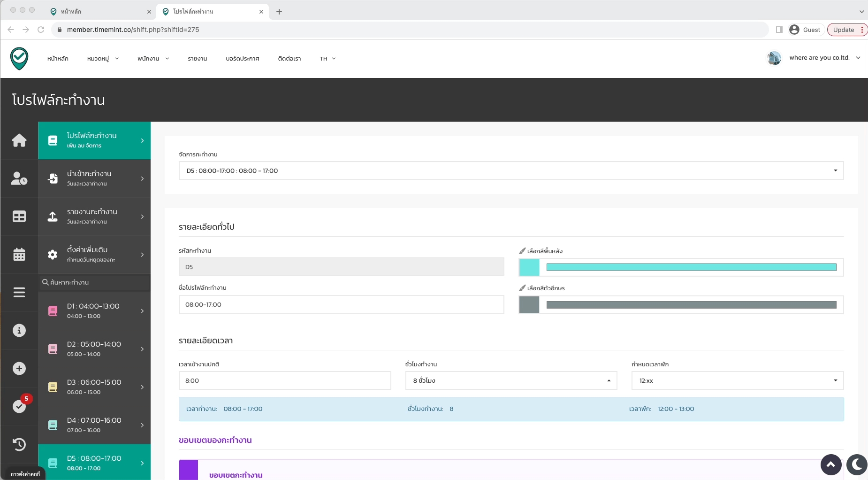Image resolution: width=868 pixels, height=480 pixels.
Task: Click the plus circle icon in sidebar
Action: 19,369
